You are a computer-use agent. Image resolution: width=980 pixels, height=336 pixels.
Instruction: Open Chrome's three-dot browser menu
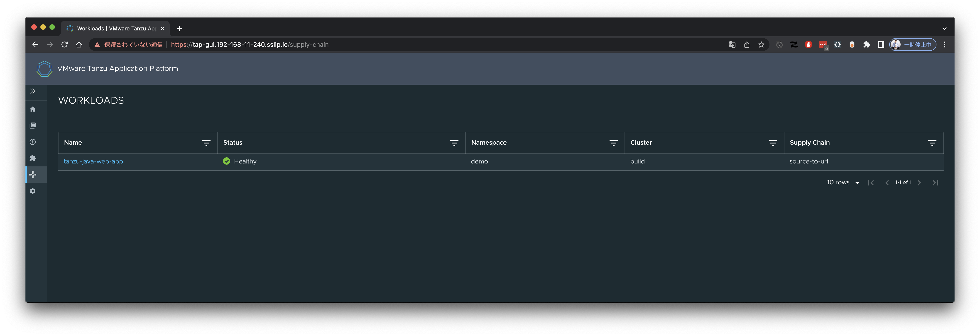[x=945, y=44]
